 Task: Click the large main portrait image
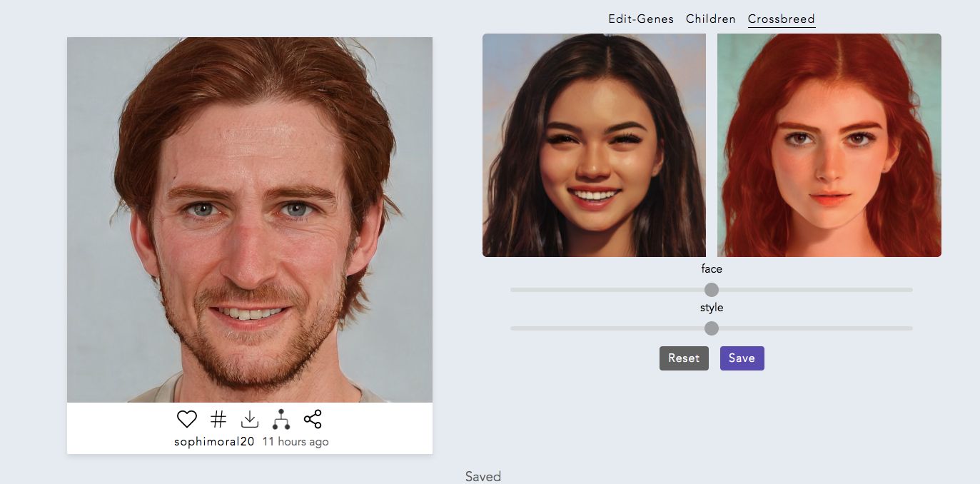[250, 220]
